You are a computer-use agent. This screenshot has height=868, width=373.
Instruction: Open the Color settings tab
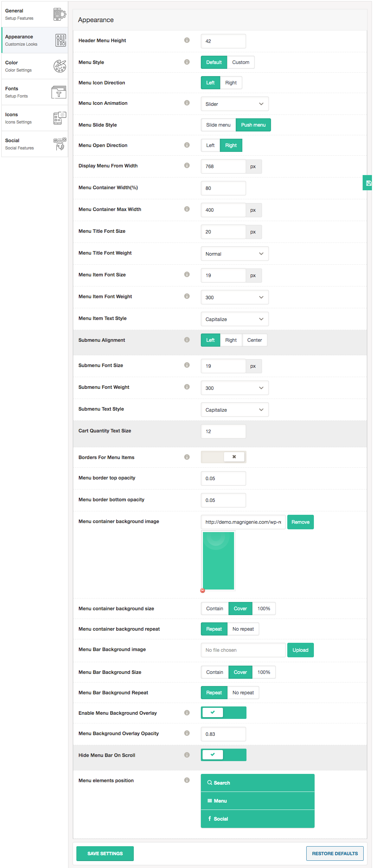[x=35, y=66]
